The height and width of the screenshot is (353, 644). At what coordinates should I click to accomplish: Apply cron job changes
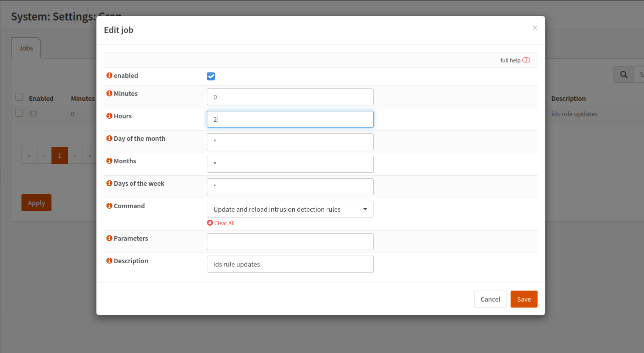[36, 203]
